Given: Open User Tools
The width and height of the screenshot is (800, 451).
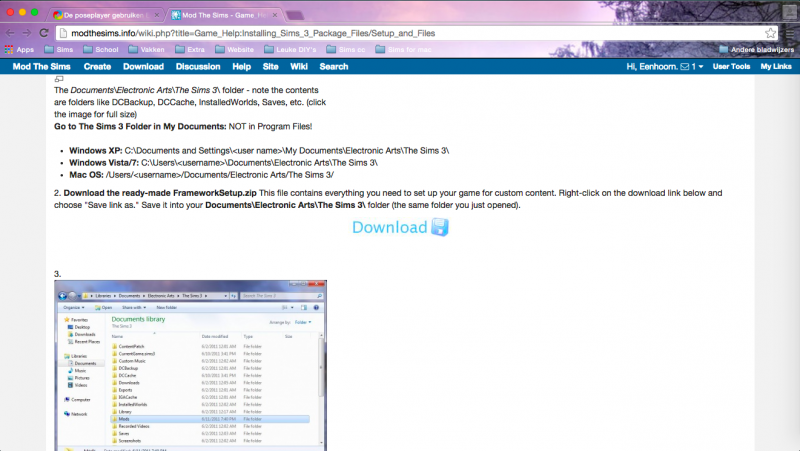Looking at the screenshot, I should coord(731,66).
